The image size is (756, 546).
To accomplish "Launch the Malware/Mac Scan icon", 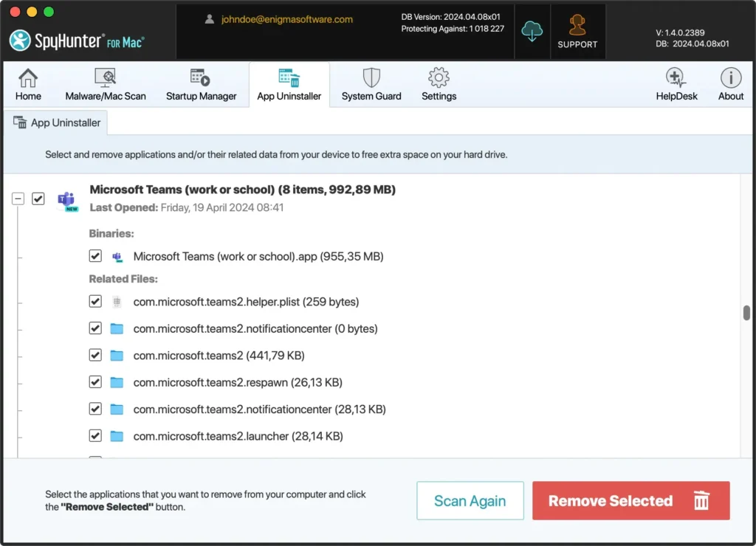I will click(105, 77).
